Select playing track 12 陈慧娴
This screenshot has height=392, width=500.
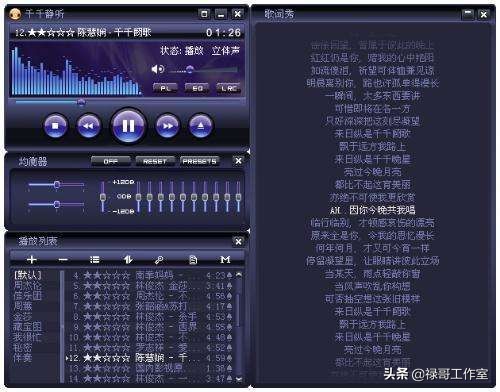[x=150, y=358]
